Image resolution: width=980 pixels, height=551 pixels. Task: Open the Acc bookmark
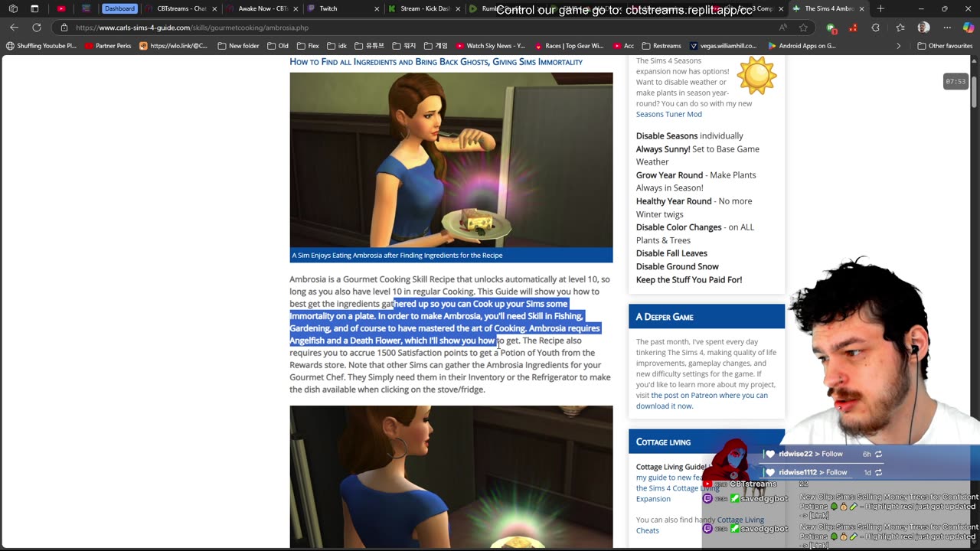point(622,46)
